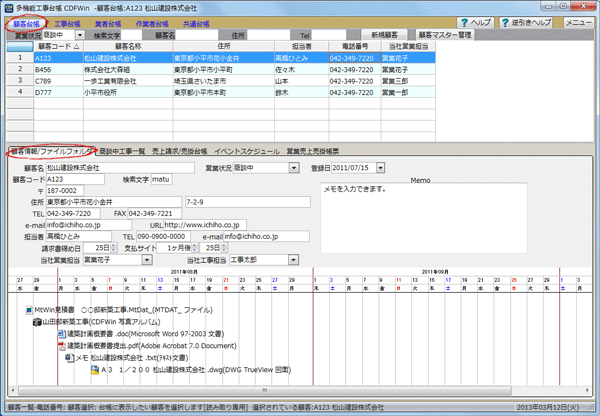Click the MtWin見積書 file icon in tree

29,310
